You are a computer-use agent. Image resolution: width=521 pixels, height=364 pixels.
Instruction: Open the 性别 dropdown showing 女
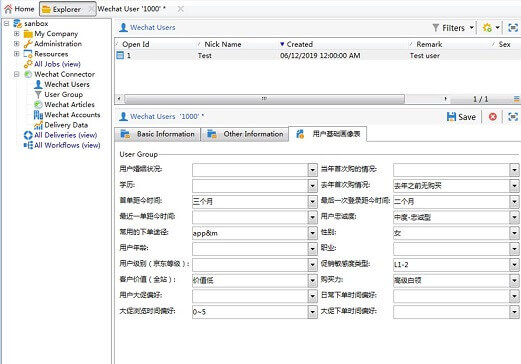(514, 233)
